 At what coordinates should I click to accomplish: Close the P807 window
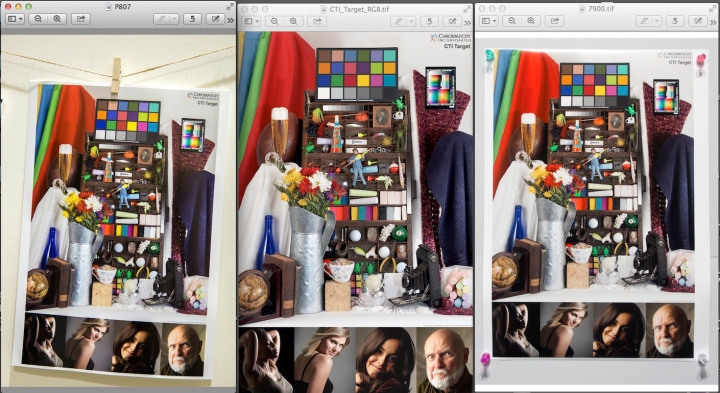[x=8, y=6]
